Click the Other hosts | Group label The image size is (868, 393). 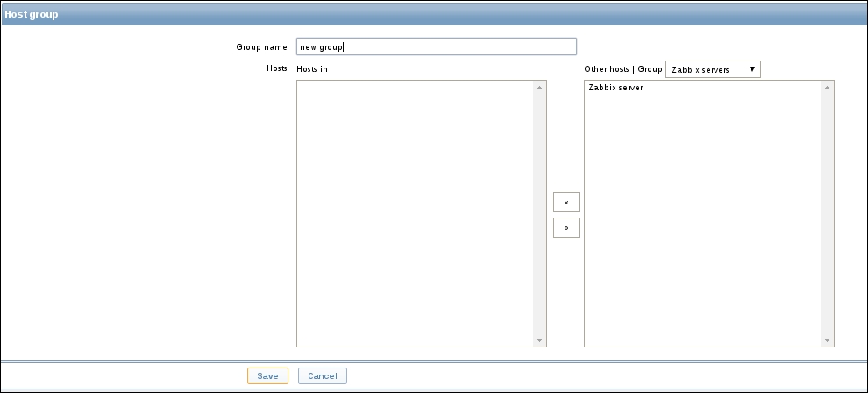[x=623, y=69]
